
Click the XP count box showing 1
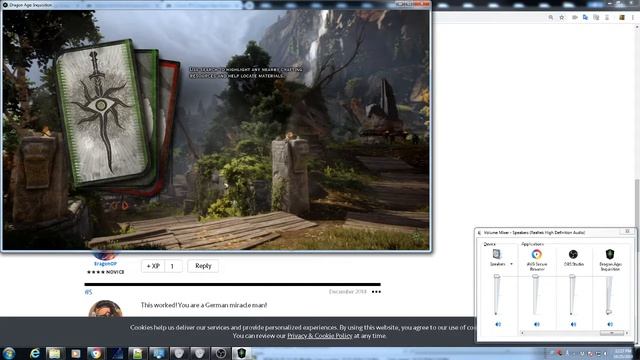173,266
